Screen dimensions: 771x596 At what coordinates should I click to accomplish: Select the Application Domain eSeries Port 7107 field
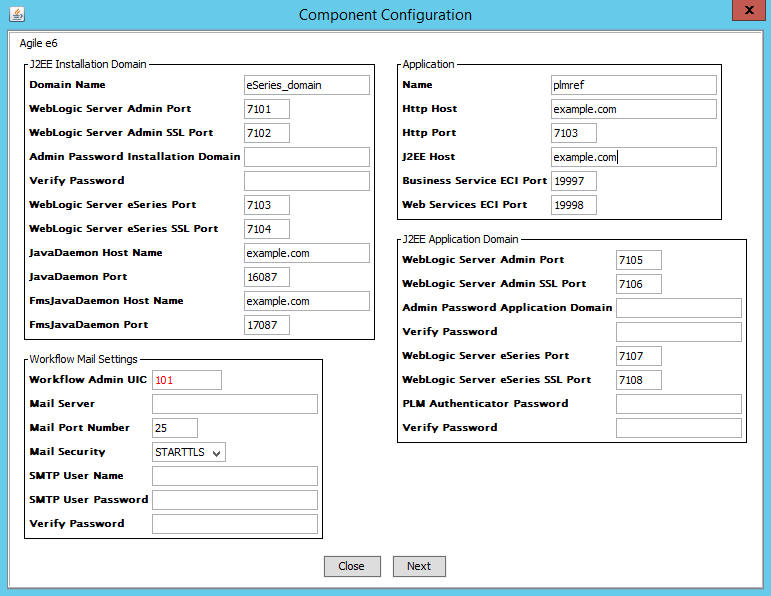(x=639, y=356)
